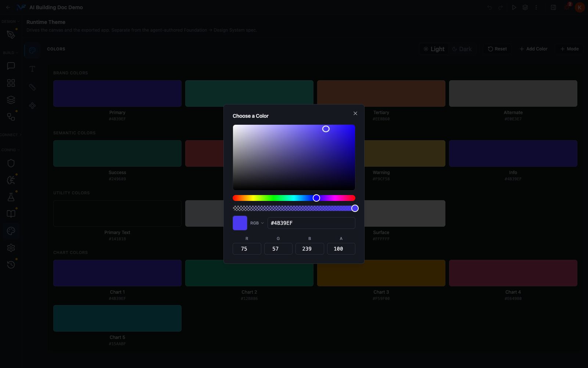Viewport: 588px width, 368px height.
Task: Open the book documentation icon in sidebar
Action: point(11,214)
